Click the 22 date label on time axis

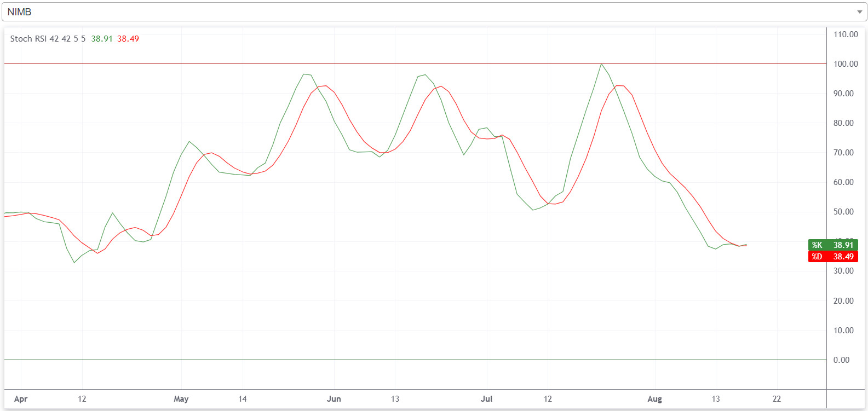pos(777,399)
